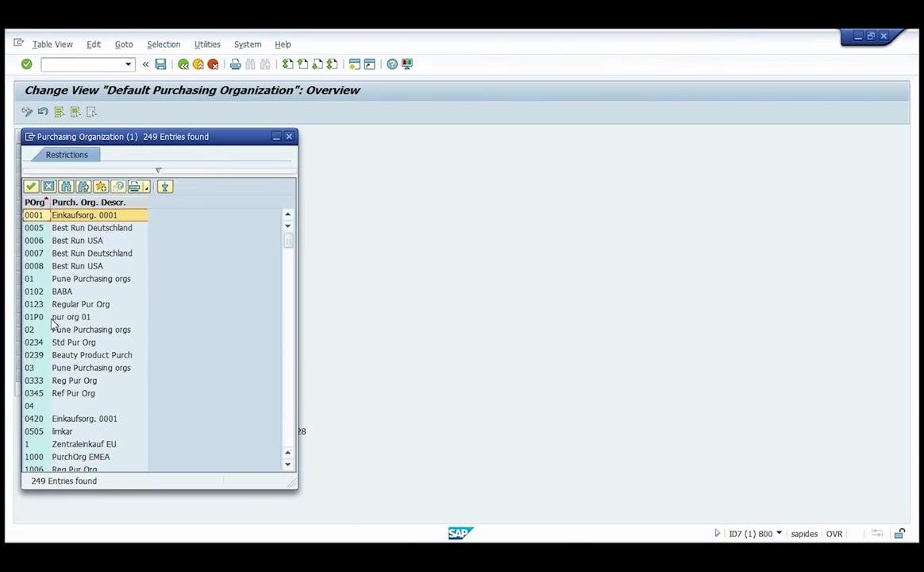Screen dimensions: 924x572
Task: Click the Last Page icon
Action: [332, 64]
